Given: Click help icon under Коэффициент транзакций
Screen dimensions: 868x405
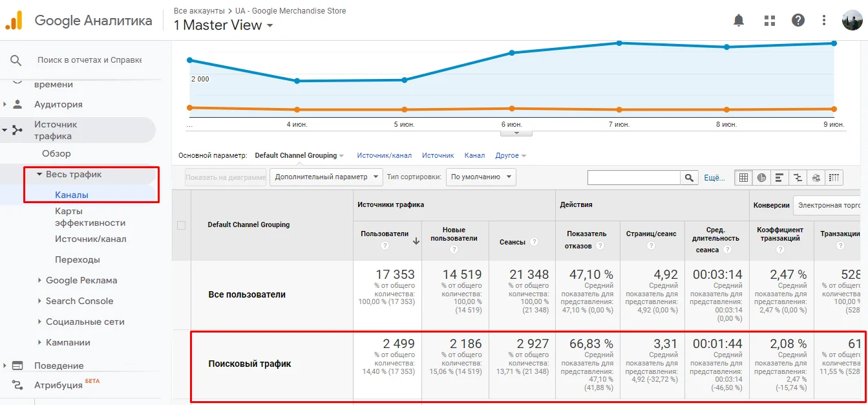Looking at the screenshot, I should coord(779,250).
